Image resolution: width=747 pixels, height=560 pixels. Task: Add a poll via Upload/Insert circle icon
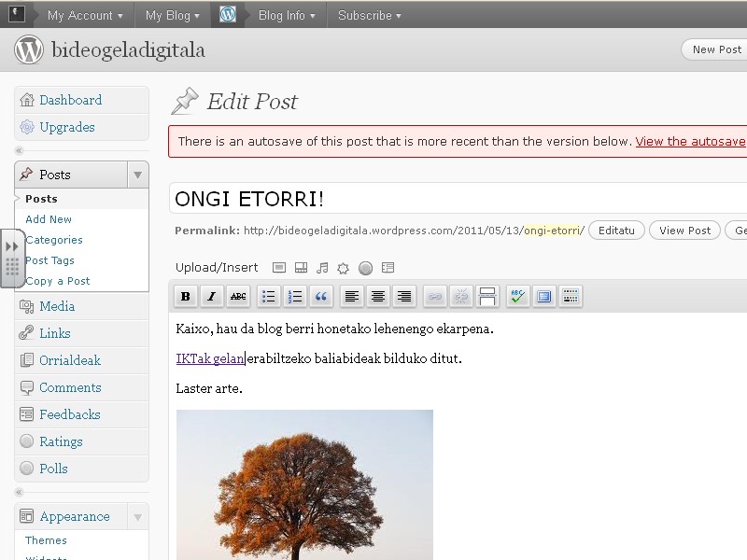[365, 268]
